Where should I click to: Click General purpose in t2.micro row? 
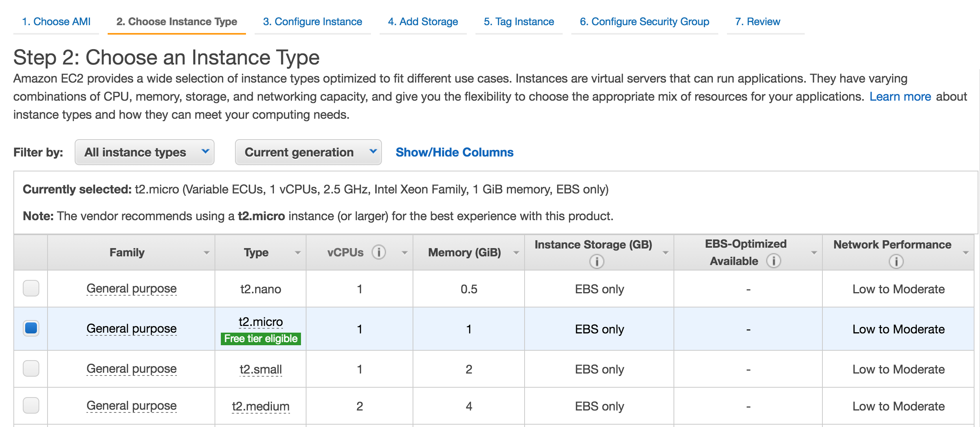(132, 329)
